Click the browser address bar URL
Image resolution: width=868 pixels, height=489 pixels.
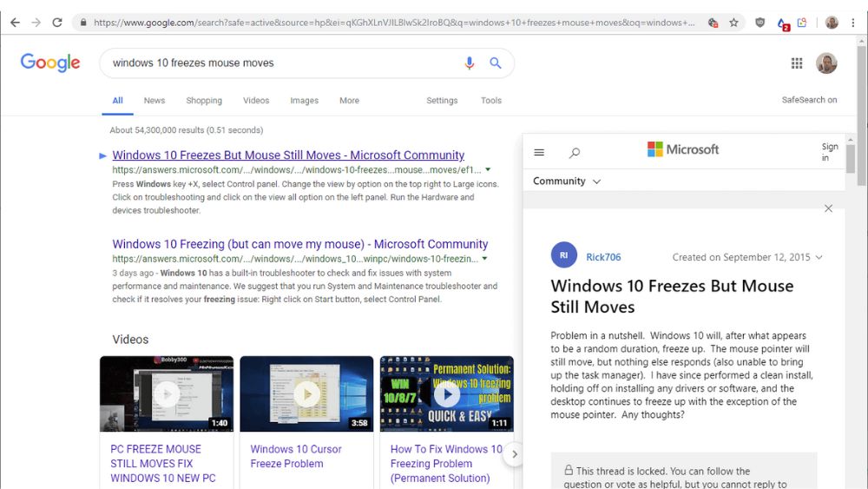tap(393, 23)
